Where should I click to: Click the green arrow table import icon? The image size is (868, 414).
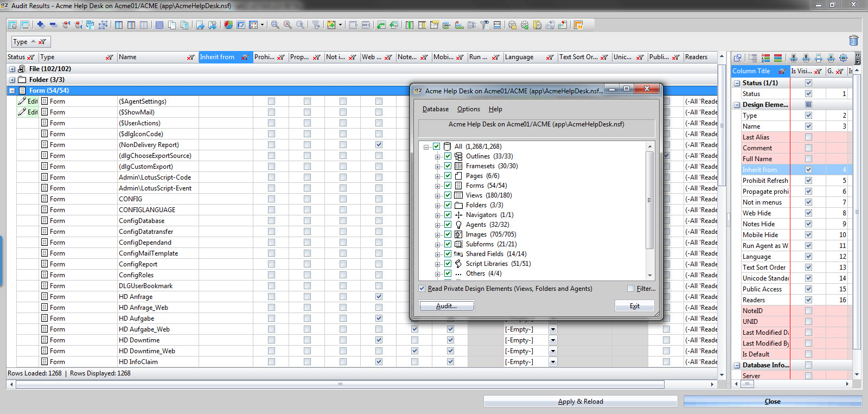(381, 25)
